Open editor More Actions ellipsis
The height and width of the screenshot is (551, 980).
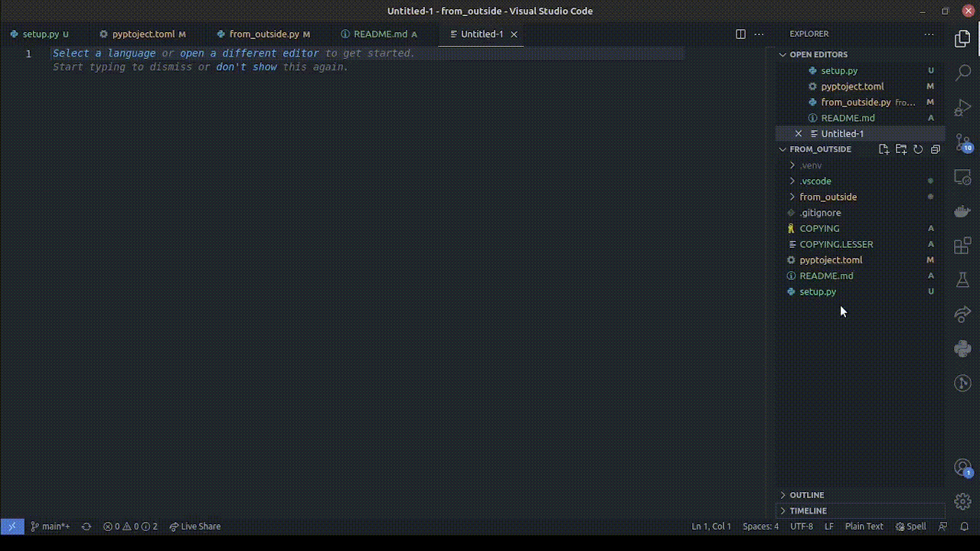759,34
